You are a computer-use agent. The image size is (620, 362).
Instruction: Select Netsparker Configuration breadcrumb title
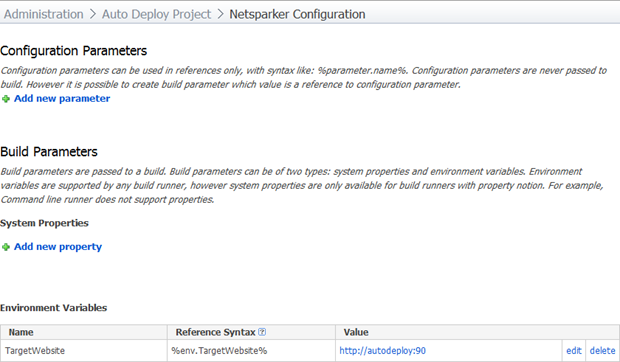click(x=297, y=14)
